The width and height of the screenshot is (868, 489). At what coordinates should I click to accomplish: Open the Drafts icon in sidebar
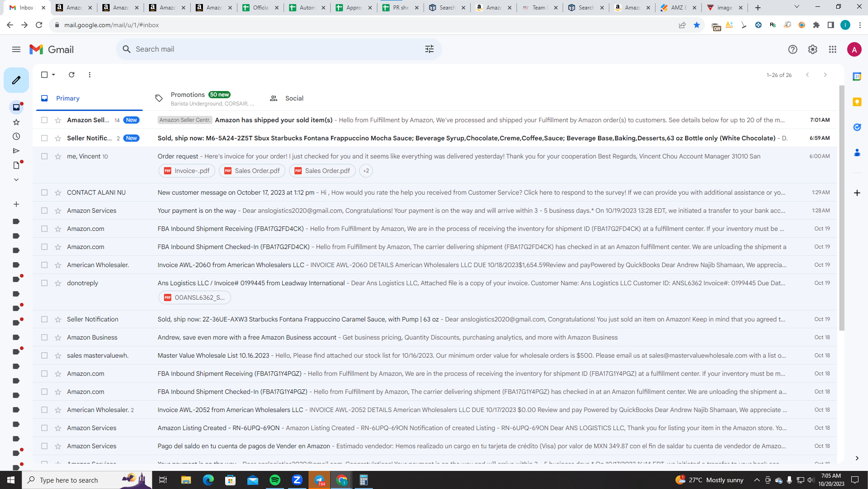point(16,165)
